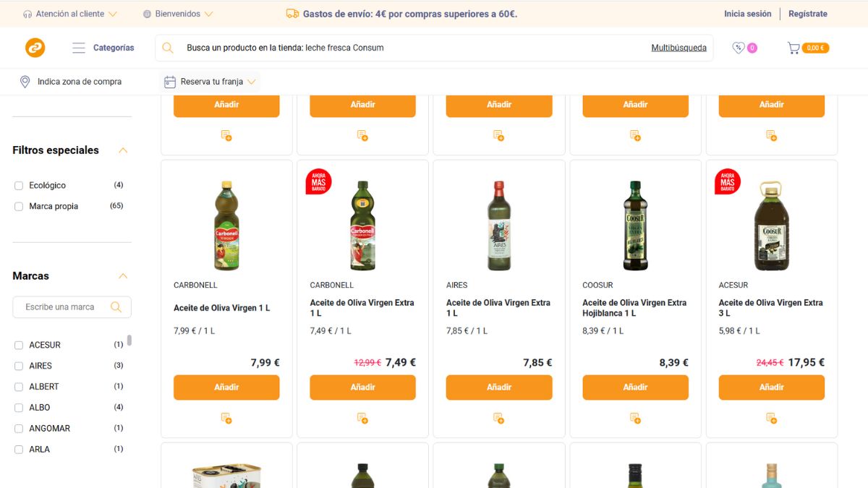This screenshot has width=868, height=488.
Task: Open the Categorías menu
Action: coord(102,48)
